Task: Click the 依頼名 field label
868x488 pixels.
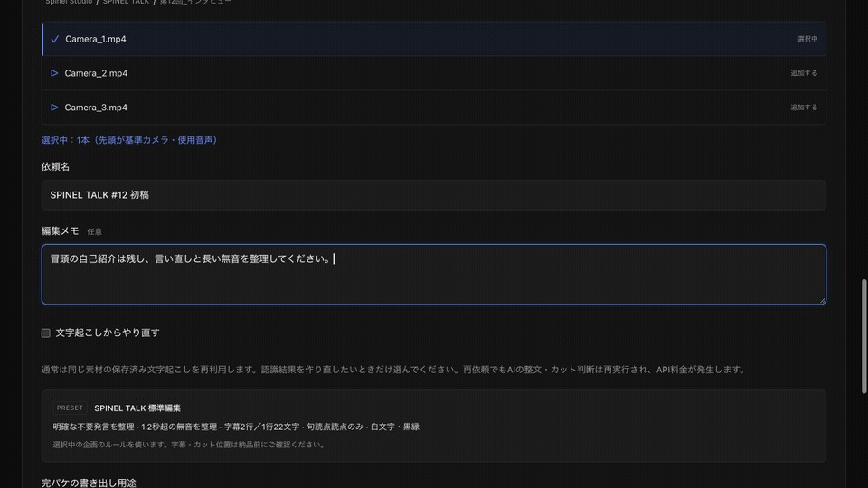Action: (x=55, y=166)
